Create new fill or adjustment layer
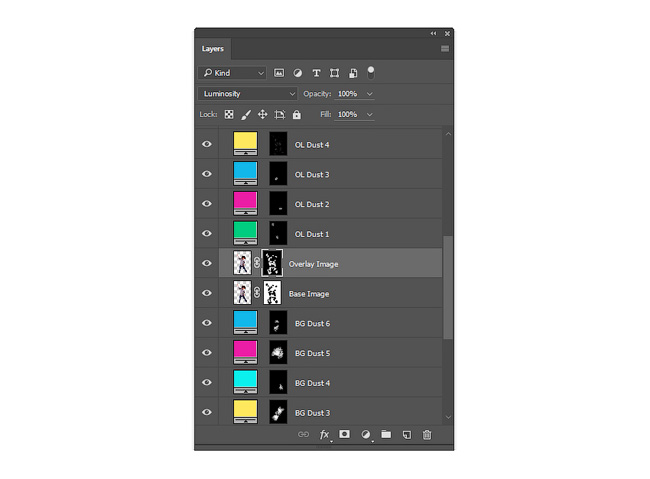The height and width of the screenshot is (479, 650). [366, 434]
